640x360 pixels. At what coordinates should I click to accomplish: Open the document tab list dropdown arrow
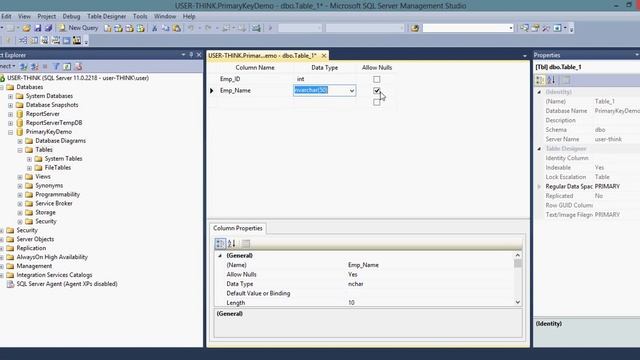pyautogui.click(x=524, y=56)
